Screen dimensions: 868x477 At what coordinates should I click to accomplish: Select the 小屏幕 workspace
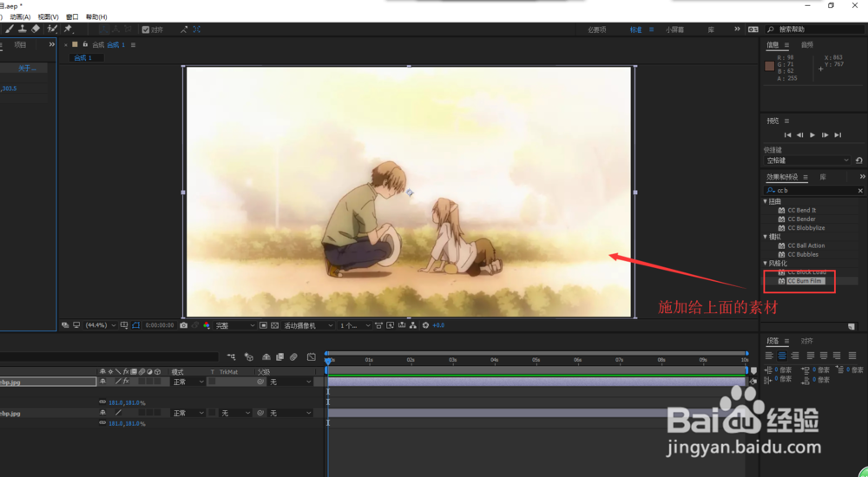674,29
